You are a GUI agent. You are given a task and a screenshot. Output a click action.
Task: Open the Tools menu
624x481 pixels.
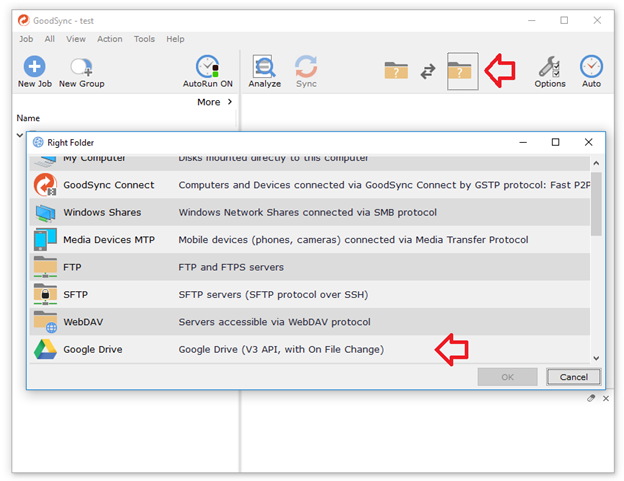point(144,39)
